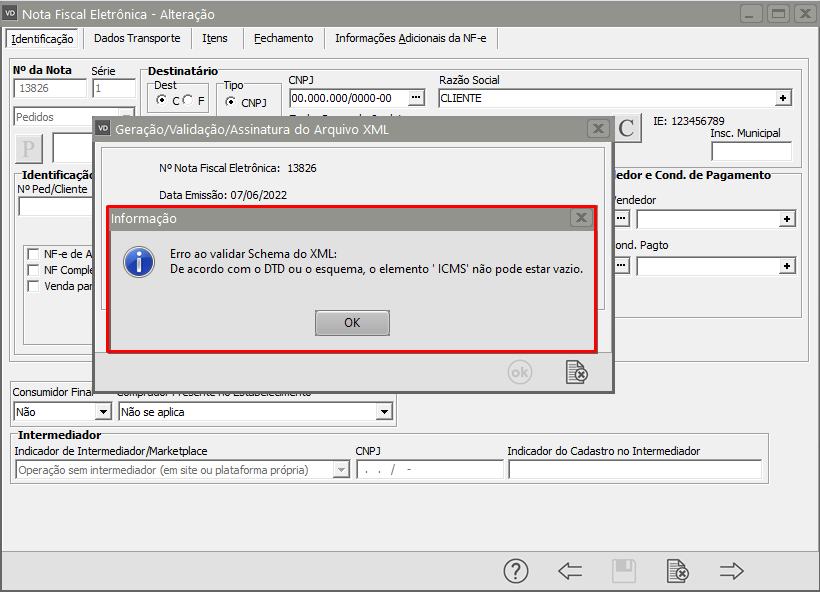
Task: Select the C radio button under Dest
Action: (162, 101)
